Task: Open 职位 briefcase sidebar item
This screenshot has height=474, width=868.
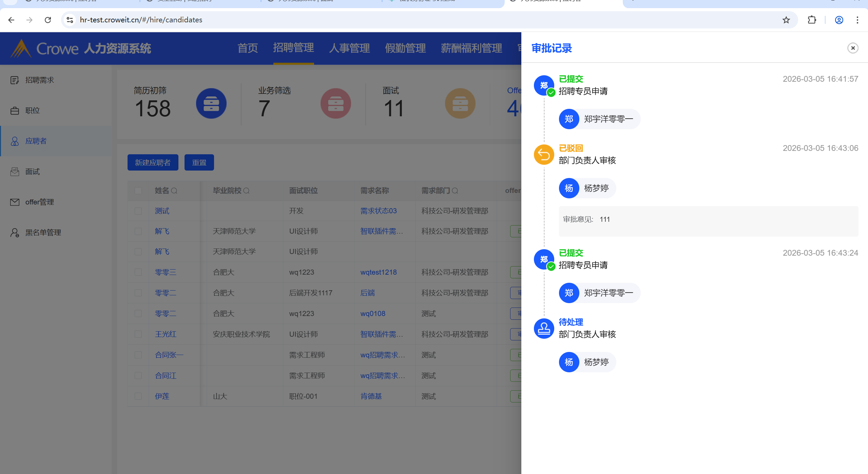Action: point(15,111)
